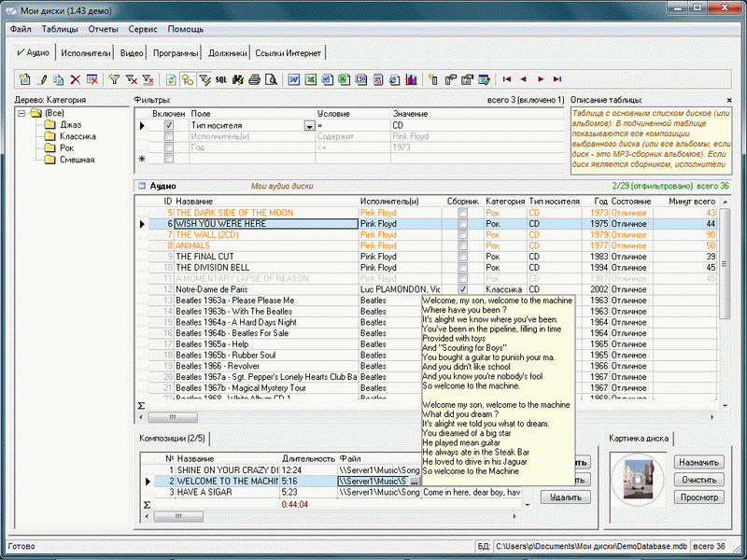Image resolution: width=747 pixels, height=560 pixels.
Task: Switch to the Должники tab
Action: pyautogui.click(x=228, y=53)
